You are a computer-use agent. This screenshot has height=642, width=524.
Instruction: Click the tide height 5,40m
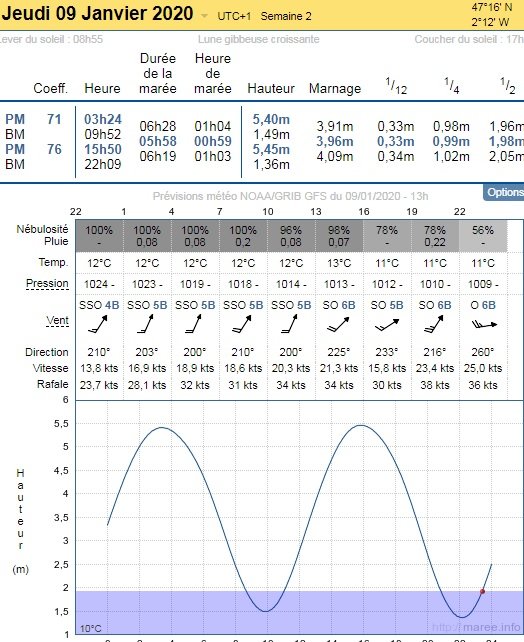click(271, 119)
